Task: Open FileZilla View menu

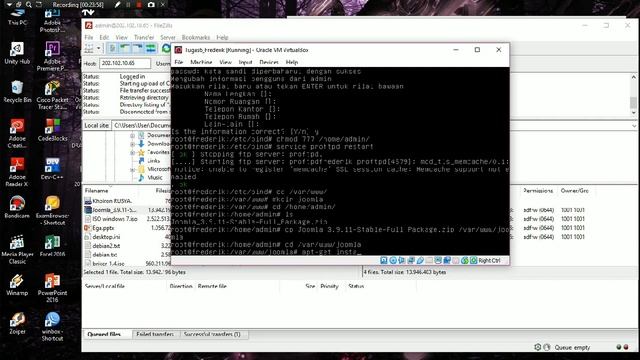Action: (x=121, y=38)
